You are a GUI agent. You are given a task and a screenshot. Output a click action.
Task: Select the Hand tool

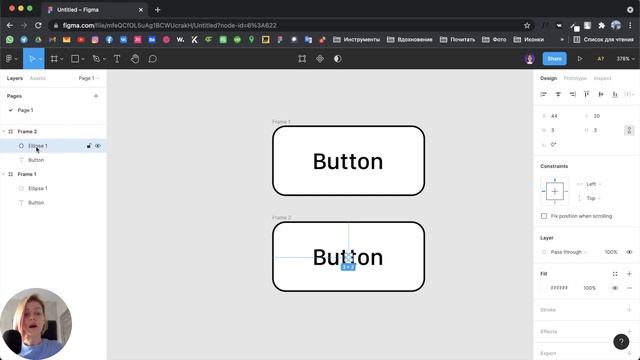coord(135,59)
